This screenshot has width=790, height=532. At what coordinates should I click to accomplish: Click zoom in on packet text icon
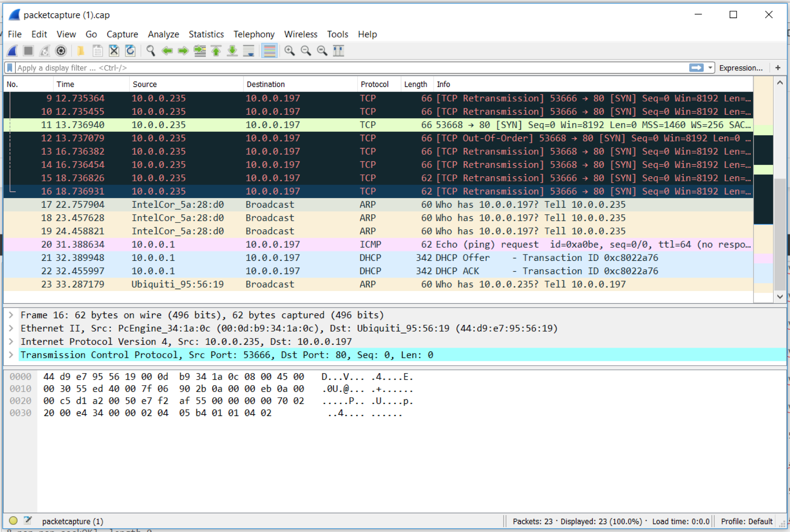pyautogui.click(x=289, y=51)
